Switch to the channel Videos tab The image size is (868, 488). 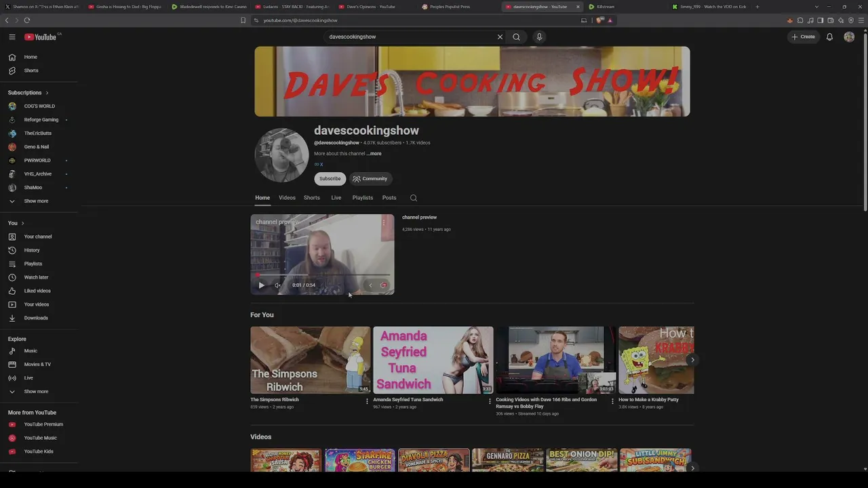click(x=287, y=198)
